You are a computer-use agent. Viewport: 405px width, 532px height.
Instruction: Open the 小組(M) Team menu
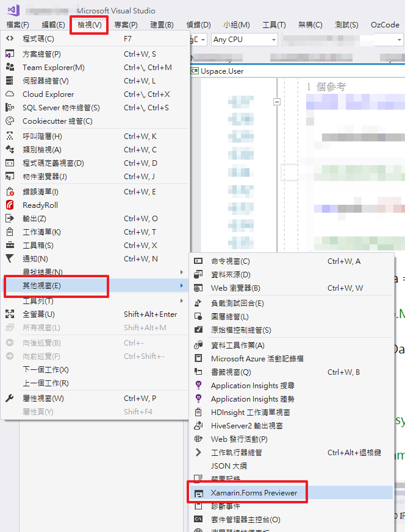pos(237,25)
